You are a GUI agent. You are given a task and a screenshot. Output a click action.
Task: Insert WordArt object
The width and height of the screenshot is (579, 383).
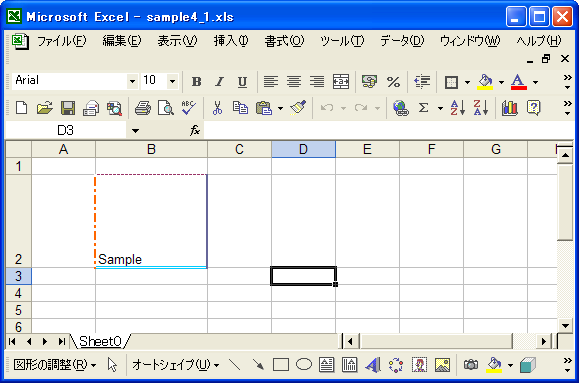[x=373, y=365]
